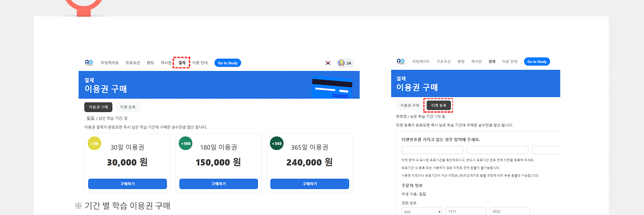This screenshot has height=215, width=644.
Task: Open the 2A user avatar profile
Action: [341, 63]
